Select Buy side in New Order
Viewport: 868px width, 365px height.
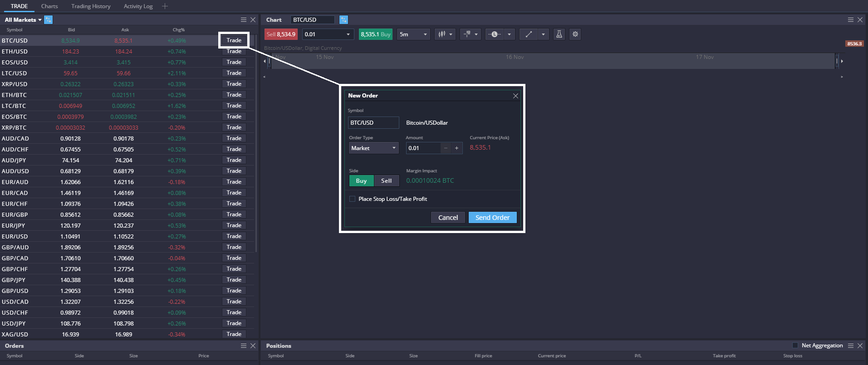tap(361, 181)
